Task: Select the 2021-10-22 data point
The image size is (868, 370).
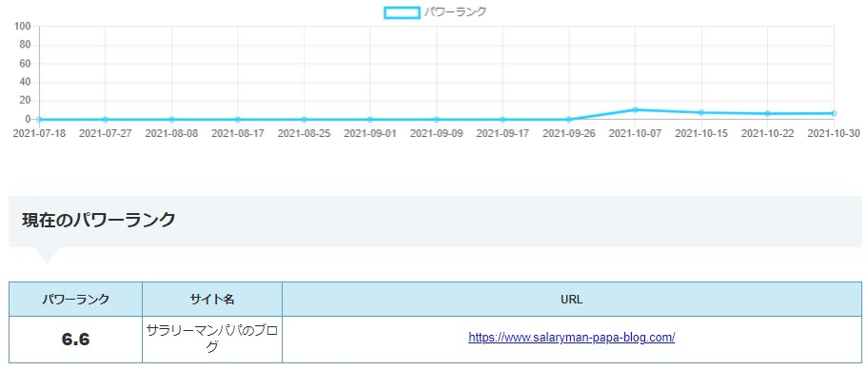Action: (767, 113)
